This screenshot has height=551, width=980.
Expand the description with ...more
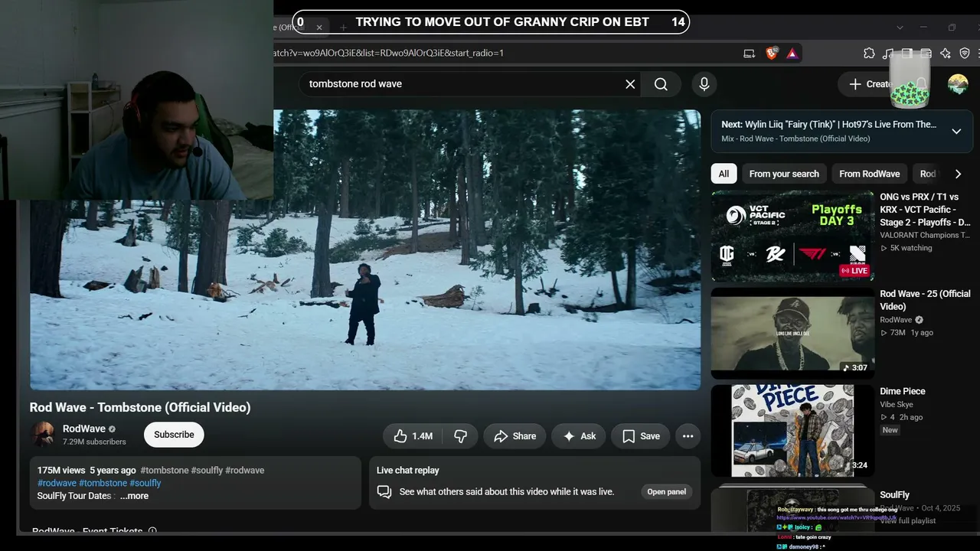click(134, 496)
